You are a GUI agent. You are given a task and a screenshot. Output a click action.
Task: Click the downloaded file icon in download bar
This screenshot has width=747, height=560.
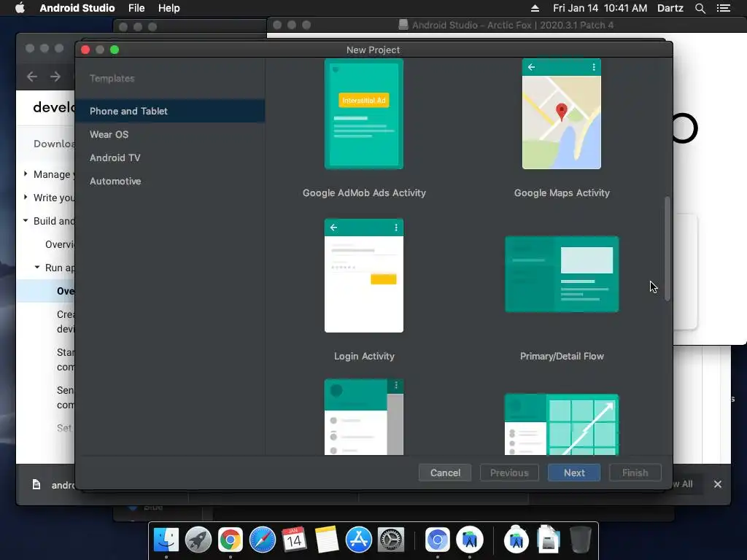point(36,485)
